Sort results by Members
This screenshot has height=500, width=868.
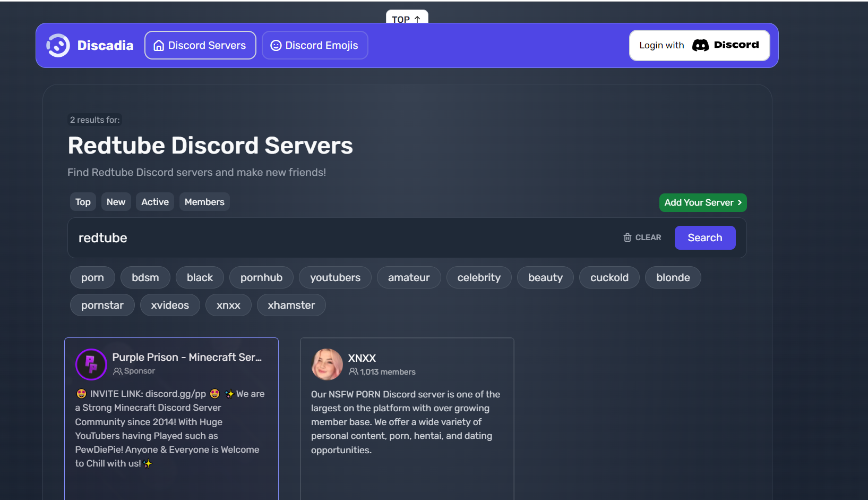pyautogui.click(x=204, y=202)
